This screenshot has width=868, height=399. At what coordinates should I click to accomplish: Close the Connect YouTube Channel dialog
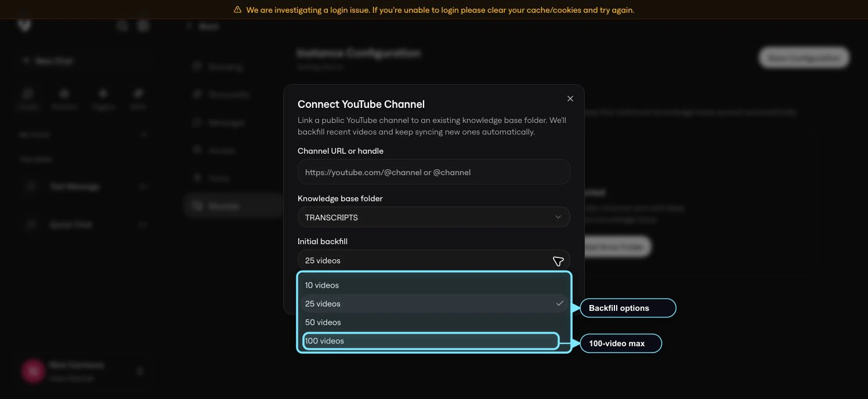click(570, 99)
